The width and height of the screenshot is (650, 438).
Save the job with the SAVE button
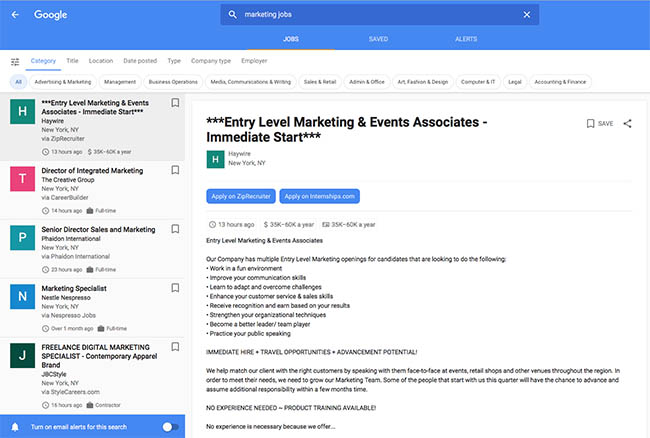600,123
